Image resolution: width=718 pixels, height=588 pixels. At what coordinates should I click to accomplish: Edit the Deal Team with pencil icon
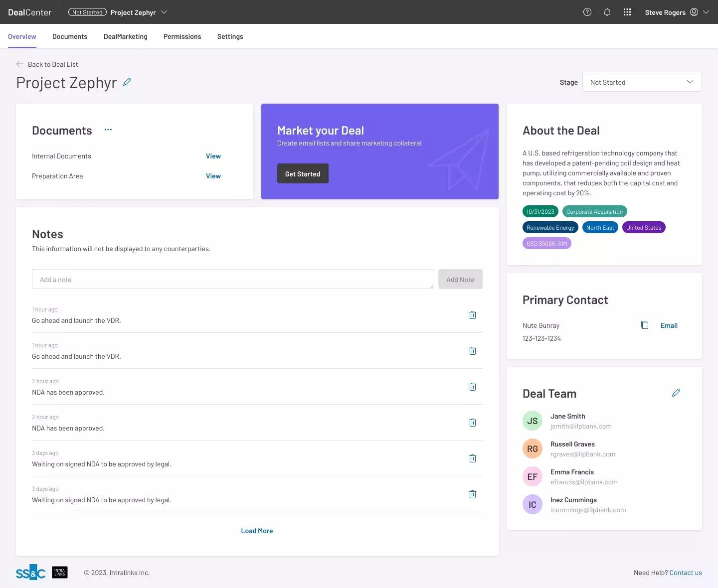click(x=676, y=393)
